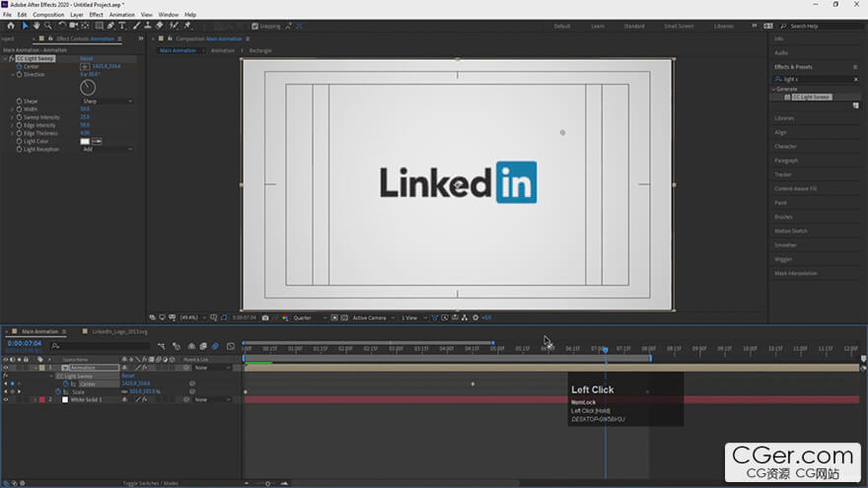Open the graph editor icon in timeline

pos(230,346)
